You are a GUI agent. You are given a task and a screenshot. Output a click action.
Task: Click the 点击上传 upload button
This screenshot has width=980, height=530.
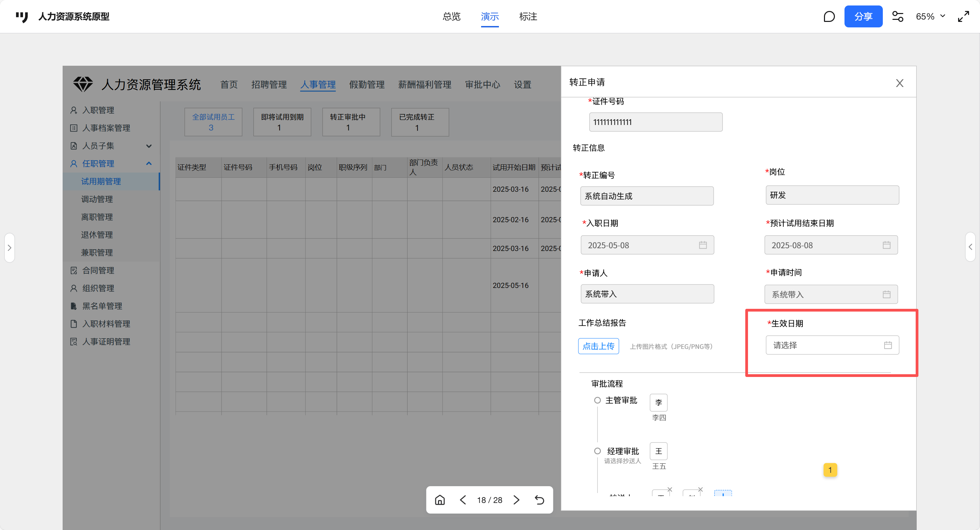[598, 346]
